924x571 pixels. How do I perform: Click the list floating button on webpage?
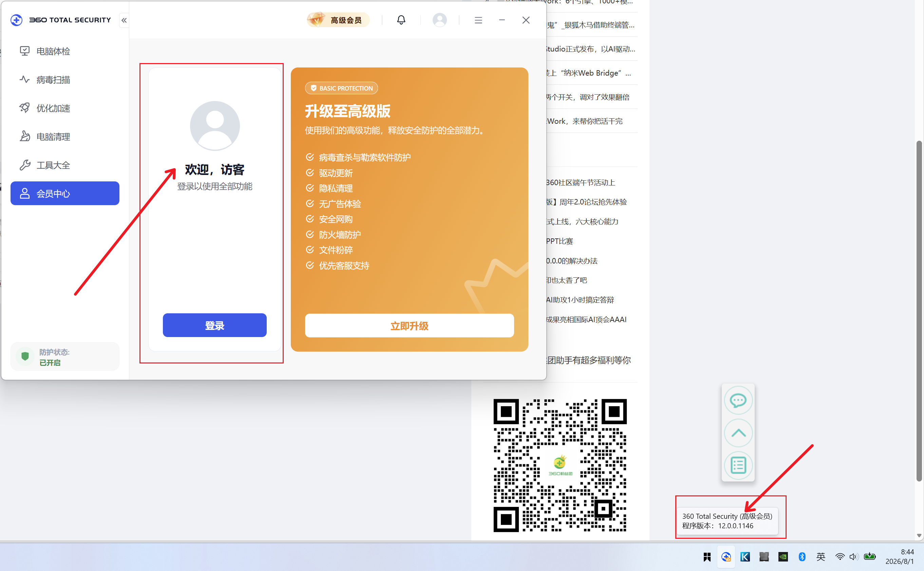click(738, 465)
